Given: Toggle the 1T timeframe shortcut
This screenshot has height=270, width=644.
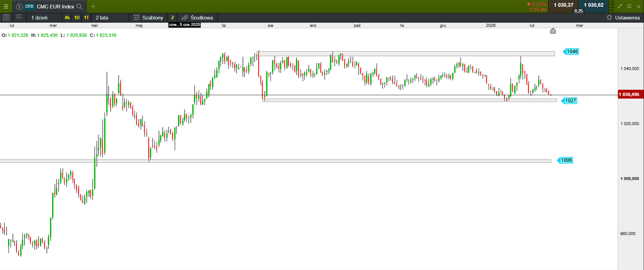Looking at the screenshot, I should click(x=86, y=17).
